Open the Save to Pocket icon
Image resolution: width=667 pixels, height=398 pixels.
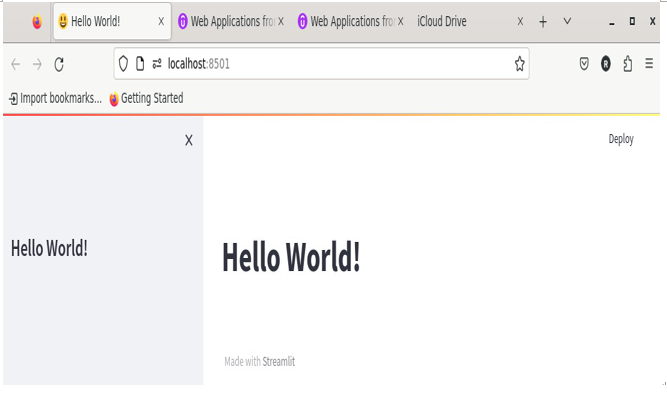pyautogui.click(x=584, y=64)
